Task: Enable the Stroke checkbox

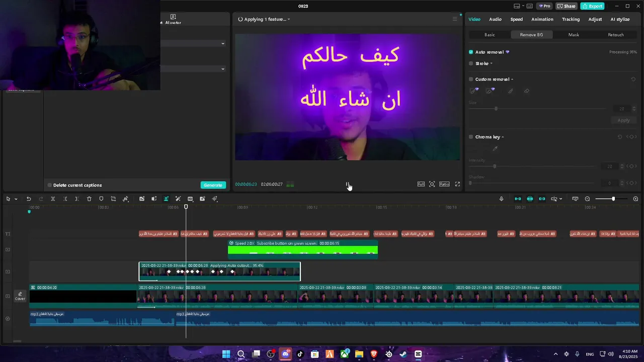Action: [471, 63]
